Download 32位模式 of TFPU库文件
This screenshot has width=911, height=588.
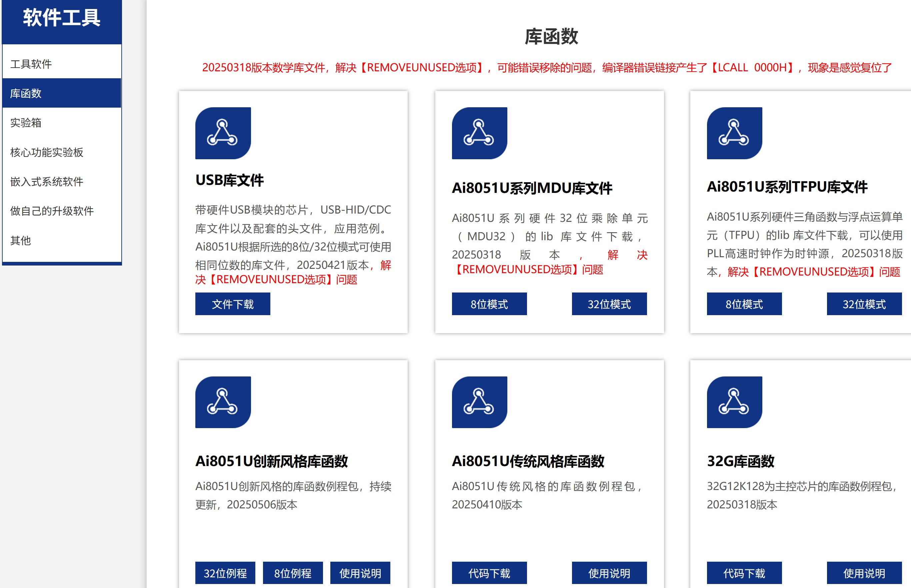864,304
